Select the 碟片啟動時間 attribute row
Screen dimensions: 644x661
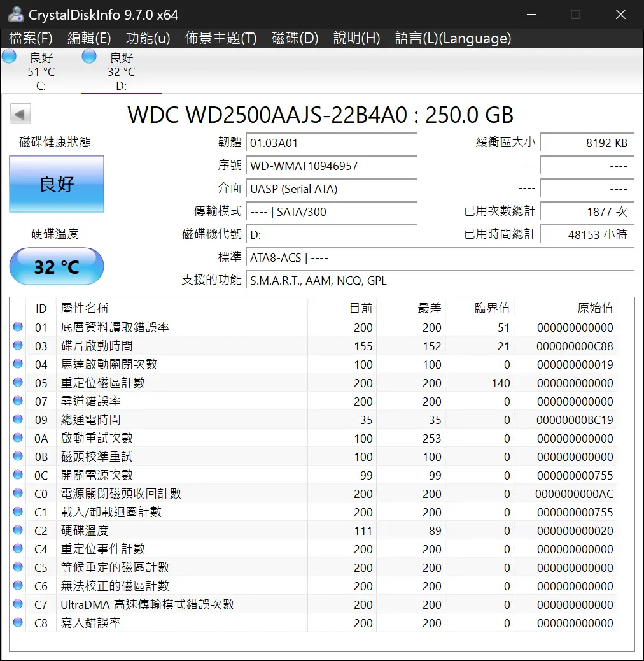(x=313, y=346)
